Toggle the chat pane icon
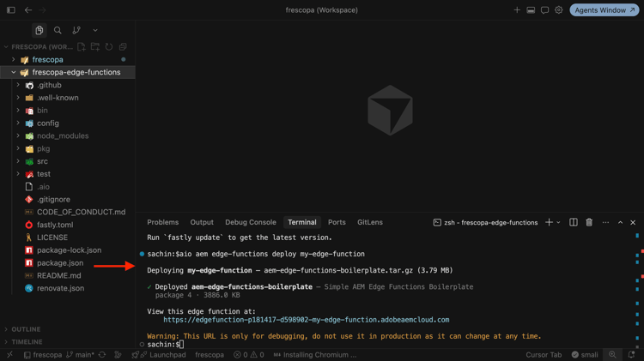The height and width of the screenshot is (361, 644). pos(544,9)
